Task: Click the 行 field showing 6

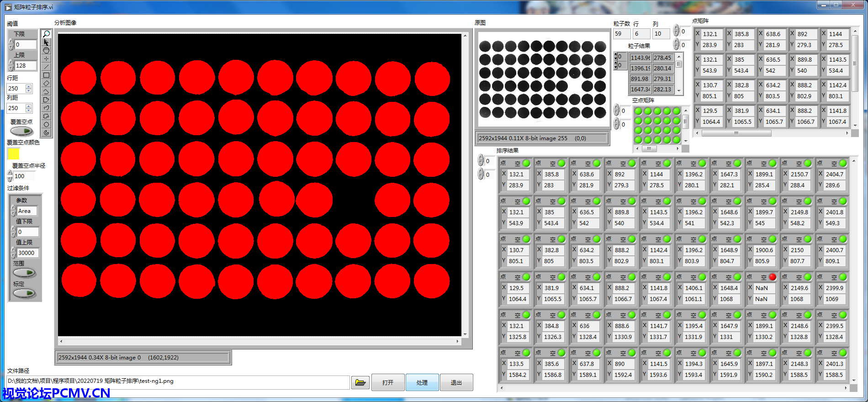Action: 642,34
